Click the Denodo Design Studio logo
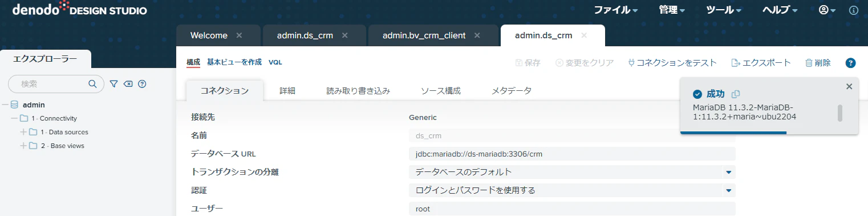Screen dimensions: 868x216 (x=79, y=10)
